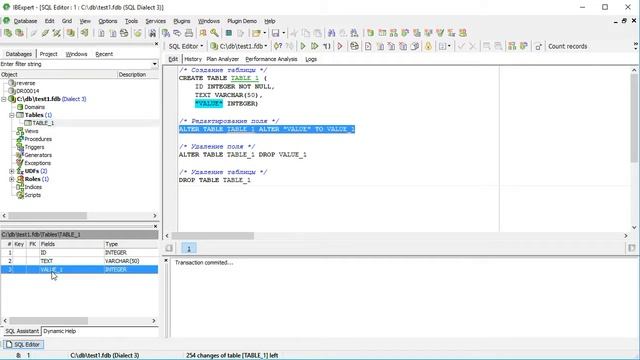Click the double-arrow Execute and fetch all icon
This screenshot has width=640, height=360.
point(314,47)
